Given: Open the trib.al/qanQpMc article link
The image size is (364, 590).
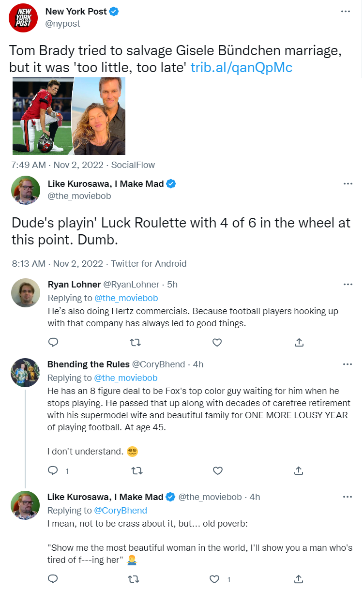Looking at the screenshot, I should [x=242, y=67].
